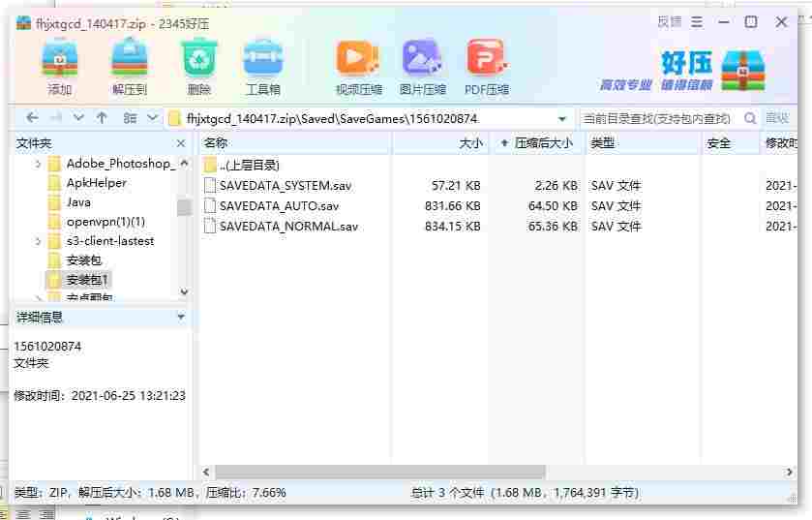
Task: Open the hamburger main menu
Action: pyautogui.click(x=697, y=22)
